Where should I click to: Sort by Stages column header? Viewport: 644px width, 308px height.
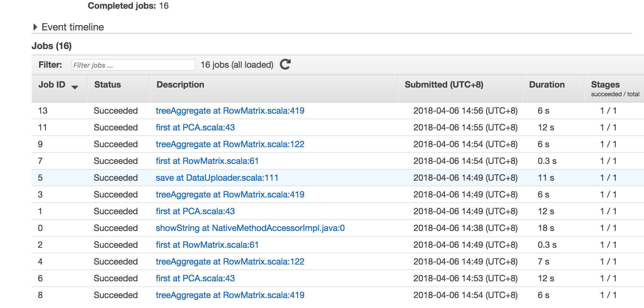point(605,84)
